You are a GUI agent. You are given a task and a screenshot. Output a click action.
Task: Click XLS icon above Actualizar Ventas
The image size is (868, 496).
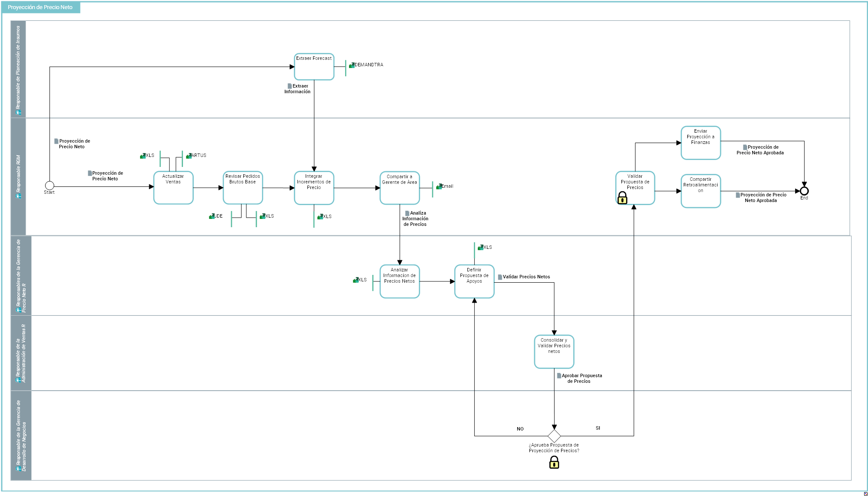tap(143, 156)
